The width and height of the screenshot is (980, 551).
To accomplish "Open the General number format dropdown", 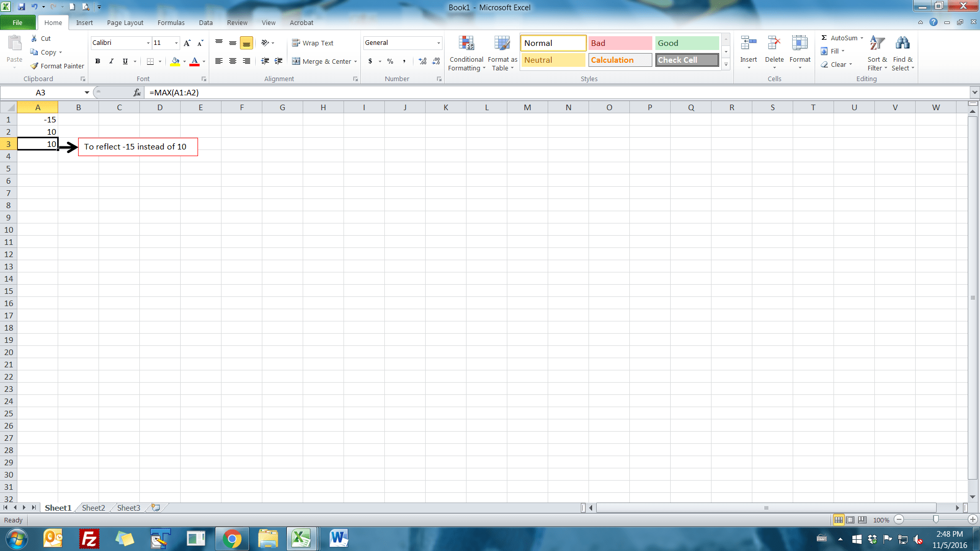I will [x=438, y=43].
